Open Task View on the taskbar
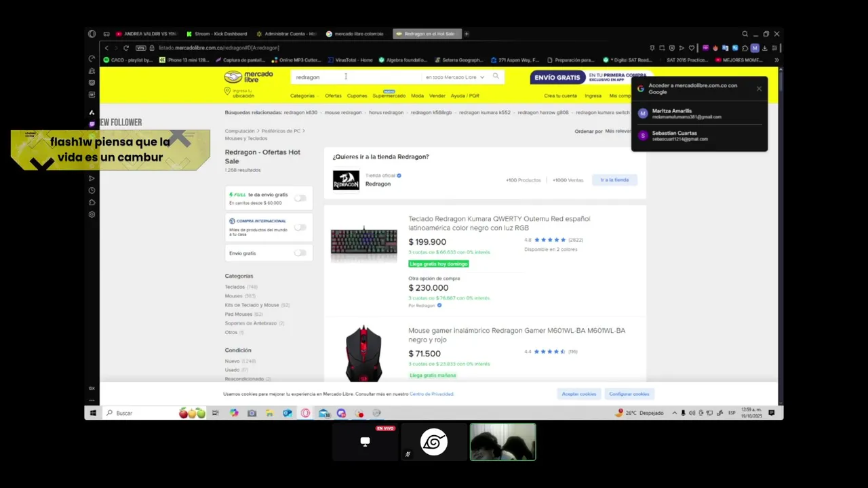 pos(215,413)
